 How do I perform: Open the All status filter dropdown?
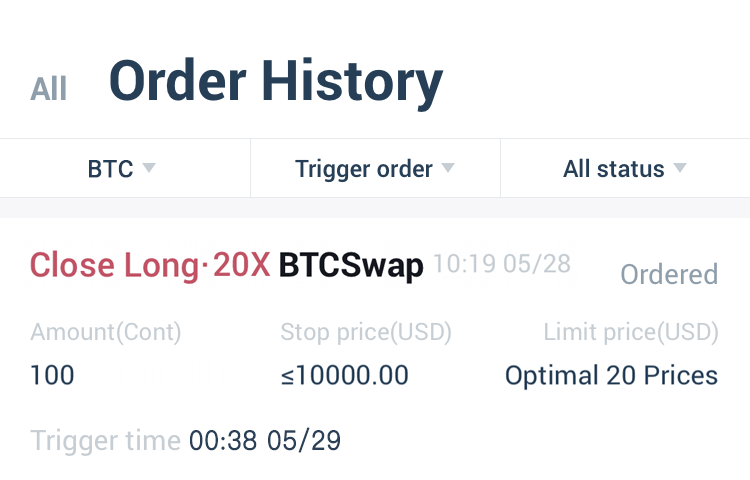point(625,168)
